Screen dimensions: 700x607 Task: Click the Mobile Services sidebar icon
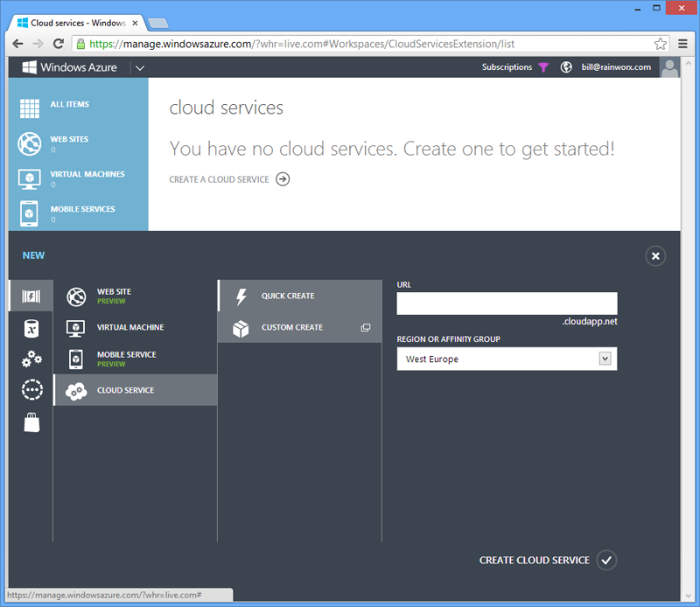[x=30, y=213]
